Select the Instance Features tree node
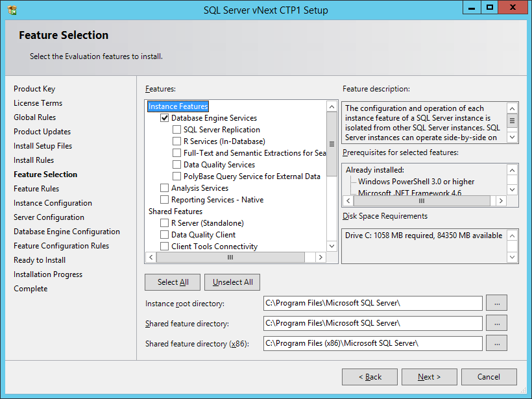The height and width of the screenshot is (399, 532). click(x=178, y=106)
